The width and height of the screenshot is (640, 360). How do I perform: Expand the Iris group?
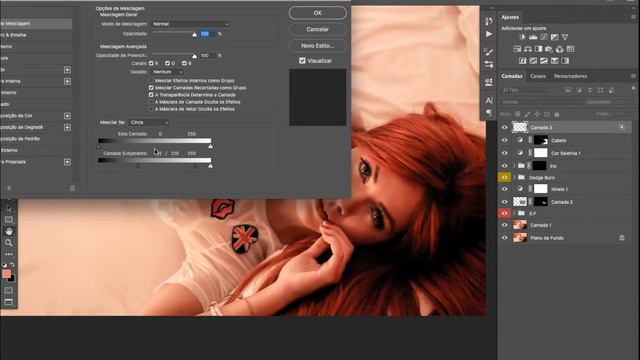tap(514, 166)
